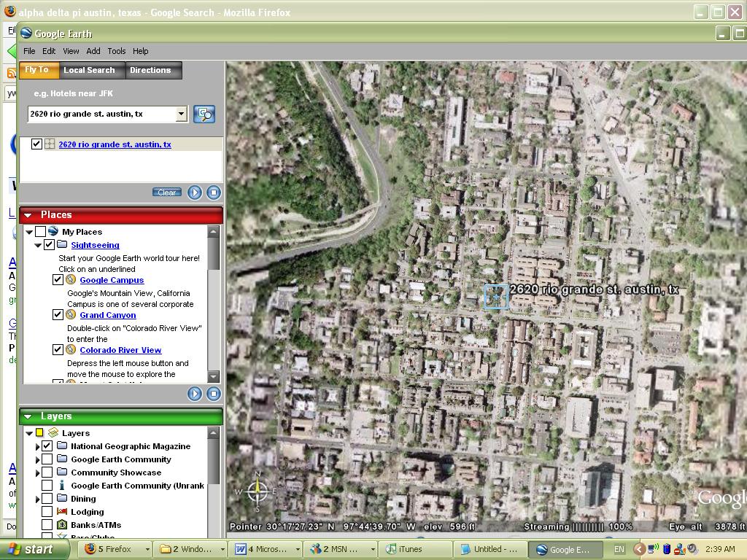Expand the Dining layer node
Viewport: 747px width, 560px height.
click(x=38, y=499)
